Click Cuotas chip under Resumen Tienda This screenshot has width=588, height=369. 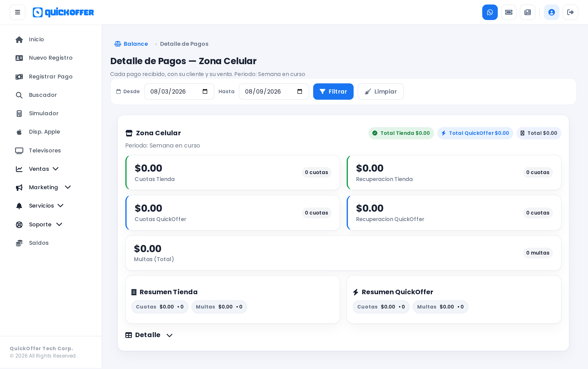click(160, 307)
